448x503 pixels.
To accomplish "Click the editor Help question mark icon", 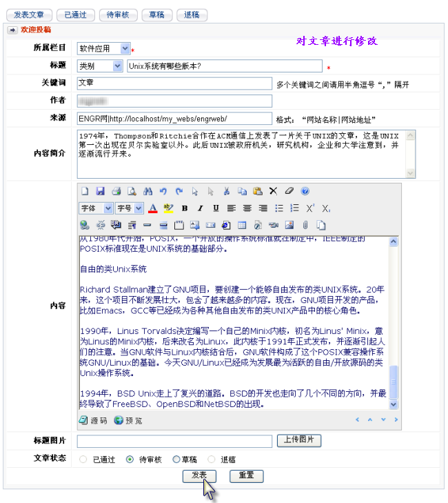I will [305, 191].
